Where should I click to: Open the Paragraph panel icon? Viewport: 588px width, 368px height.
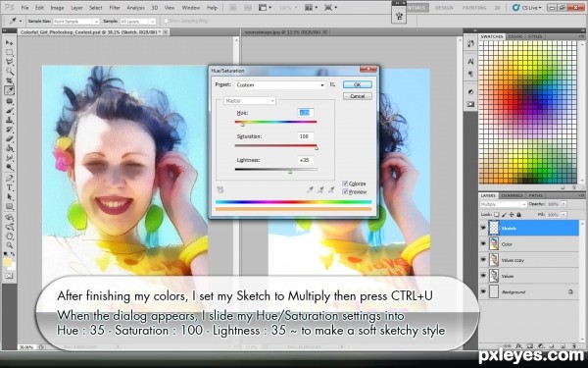(x=470, y=74)
